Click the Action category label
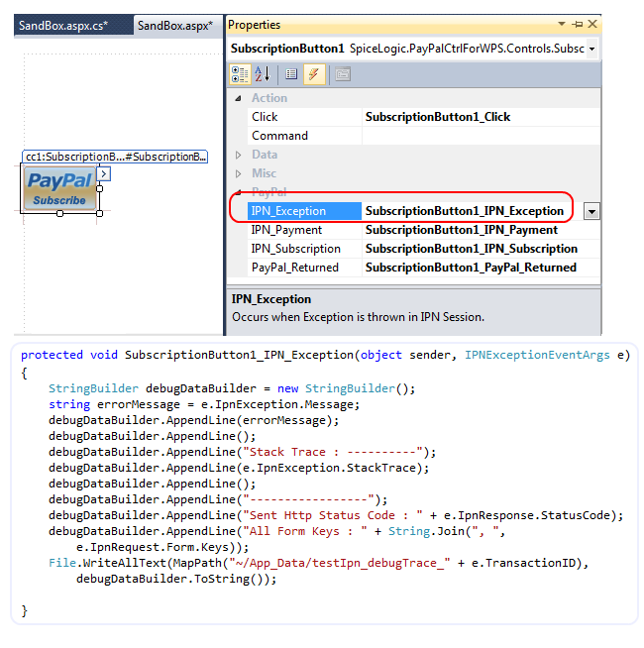 pyautogui.click(x=269, y=98)
